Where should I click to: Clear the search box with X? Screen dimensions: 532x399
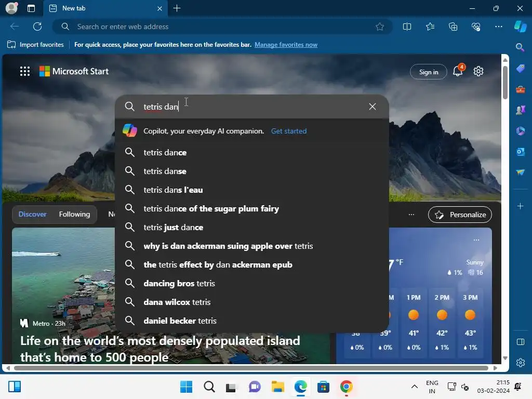tap(372, 107)
